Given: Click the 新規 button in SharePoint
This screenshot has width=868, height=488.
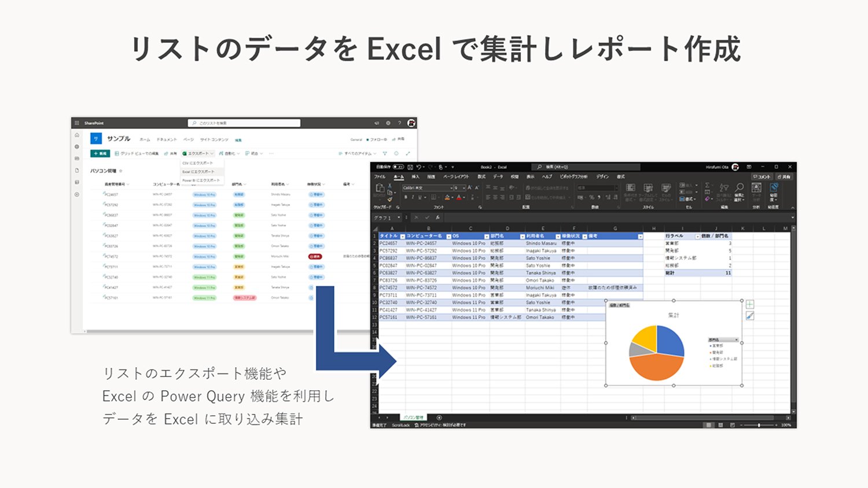Looking at the screenshot, I should coord(100,154).
